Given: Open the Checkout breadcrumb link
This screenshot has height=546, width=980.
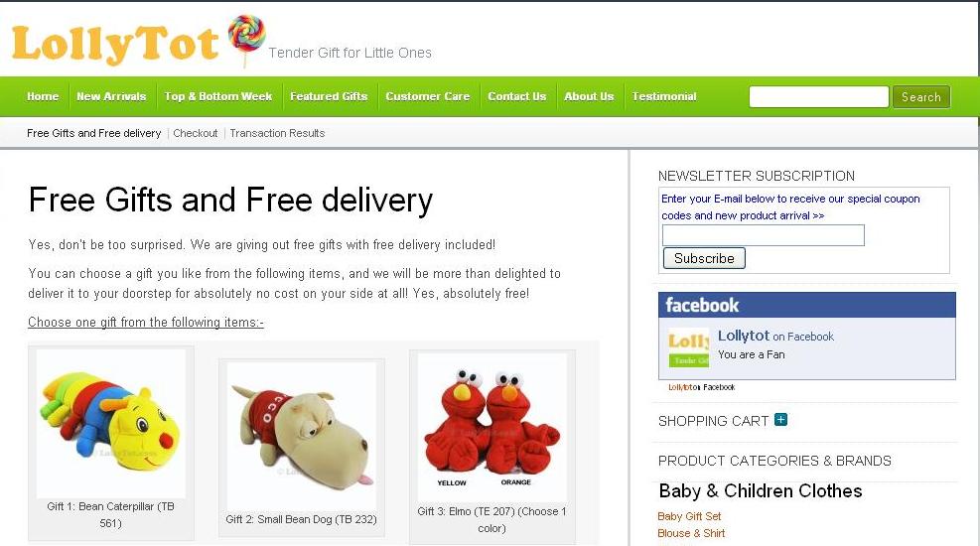Looking at the screenshot, I should [x=195, y=133].
